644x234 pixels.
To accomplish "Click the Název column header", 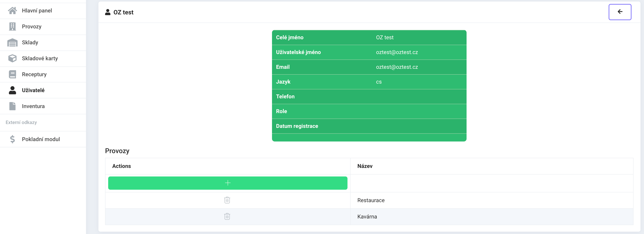I will [365, 166].
